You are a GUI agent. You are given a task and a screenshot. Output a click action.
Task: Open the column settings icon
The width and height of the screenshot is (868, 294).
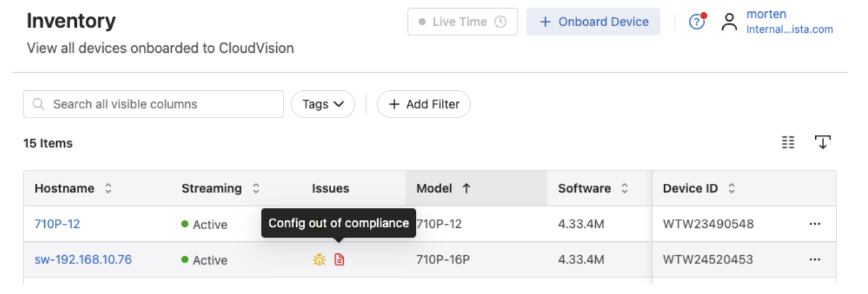tap(788, 142)
